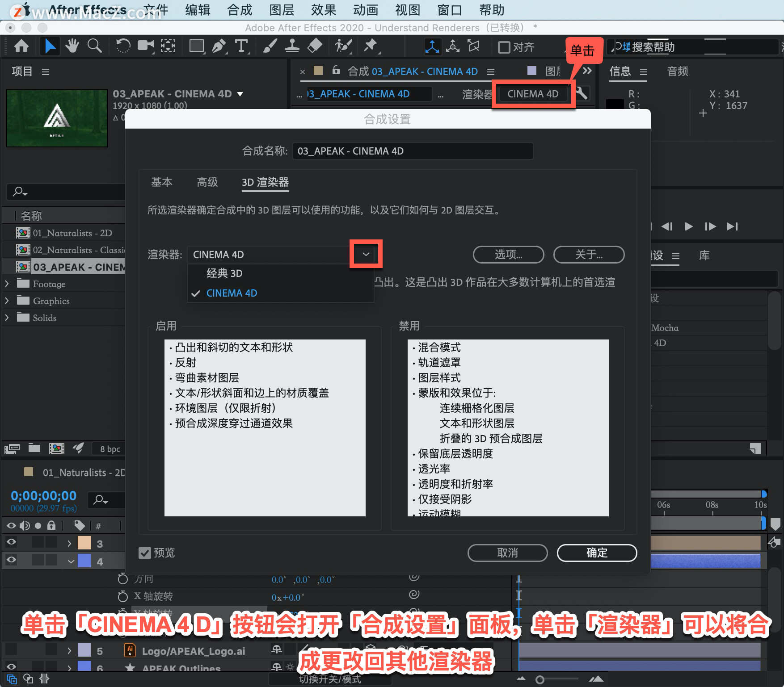This screenshot has height=687, width=784.
Task: Select the Zoom magnifier tool
Action: (x=94, y=46)
